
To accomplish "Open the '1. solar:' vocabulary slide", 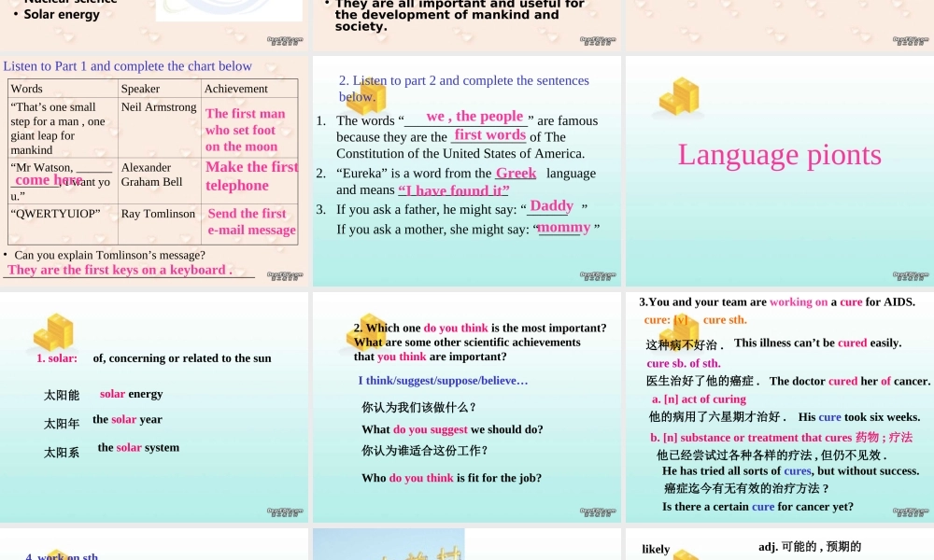I will point(154,408).
